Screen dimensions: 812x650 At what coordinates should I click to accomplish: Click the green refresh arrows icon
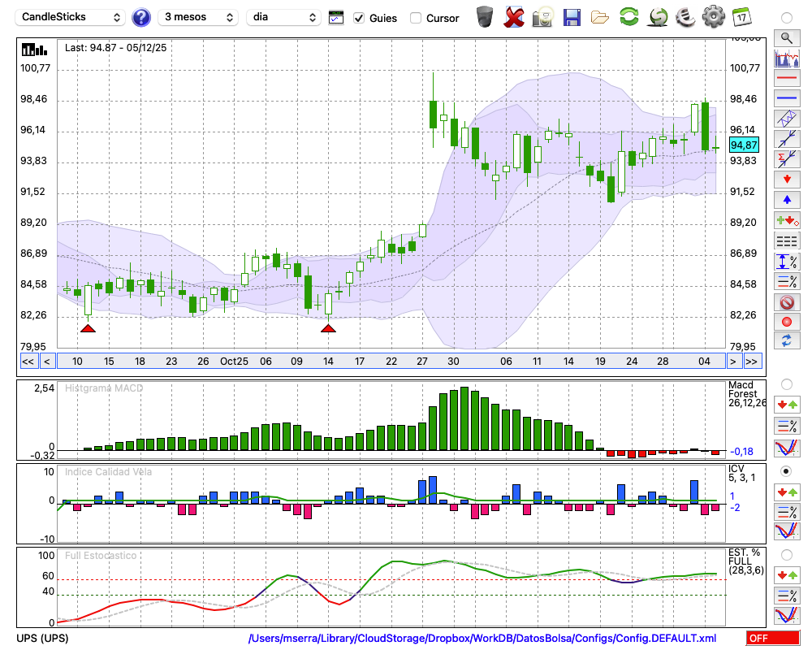coord(628,17)
